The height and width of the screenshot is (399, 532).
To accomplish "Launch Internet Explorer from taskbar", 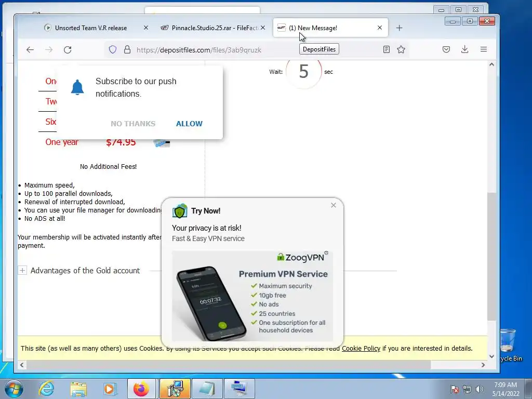I will [46, 389].
